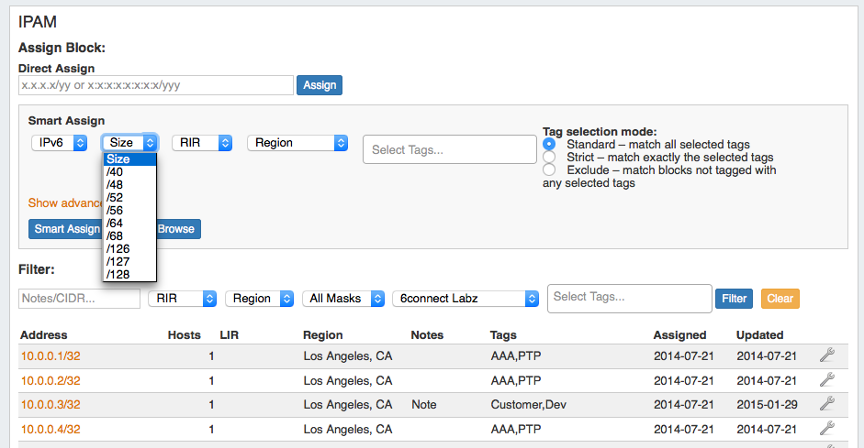Image resolution: width=864 pixels, height=448 pixels.
Task: Click the Direct Assign CIDR input field
Action: point(156,86)
